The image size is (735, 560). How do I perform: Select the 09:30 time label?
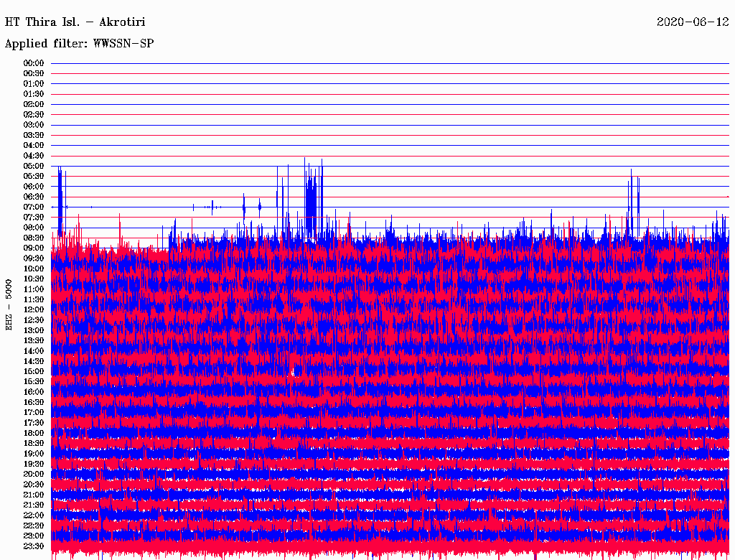34,258
